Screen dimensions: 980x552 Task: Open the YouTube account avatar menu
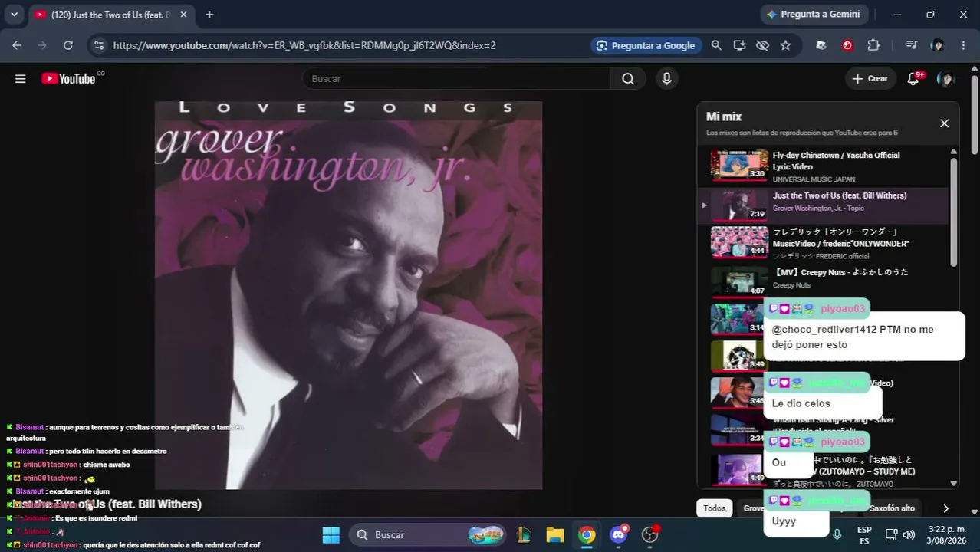[945, 79]
